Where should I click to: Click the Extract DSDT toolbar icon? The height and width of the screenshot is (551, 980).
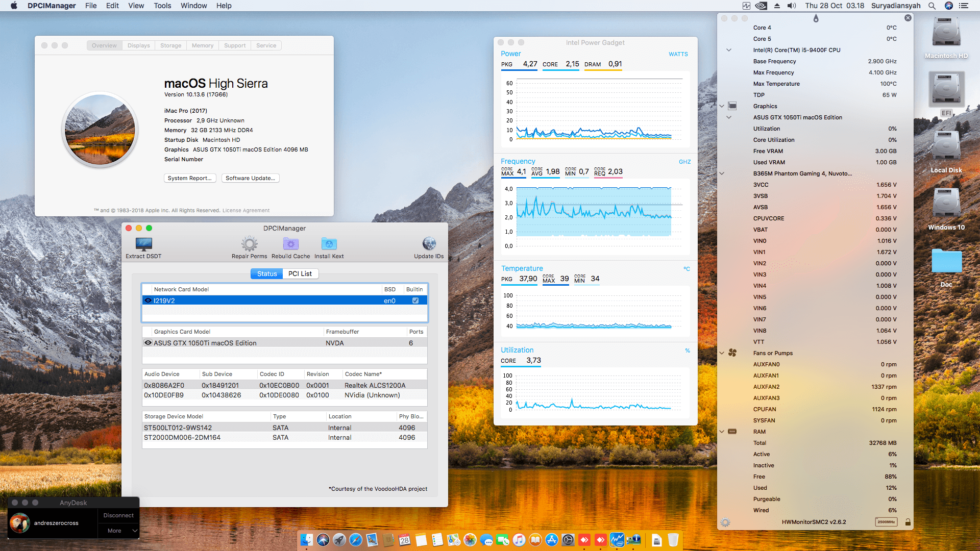click(143, 244)
